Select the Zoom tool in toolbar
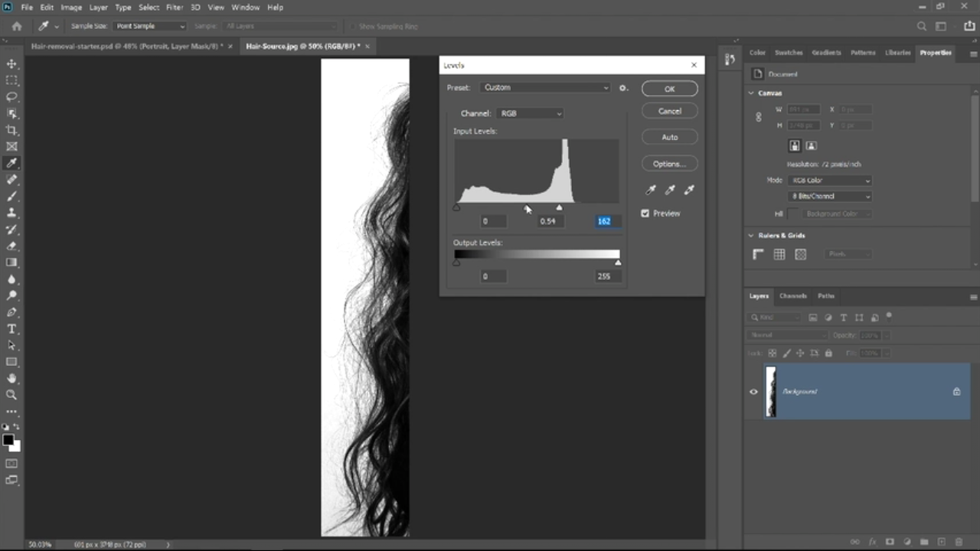Viewport: 980px width, 551px height. 11,395
